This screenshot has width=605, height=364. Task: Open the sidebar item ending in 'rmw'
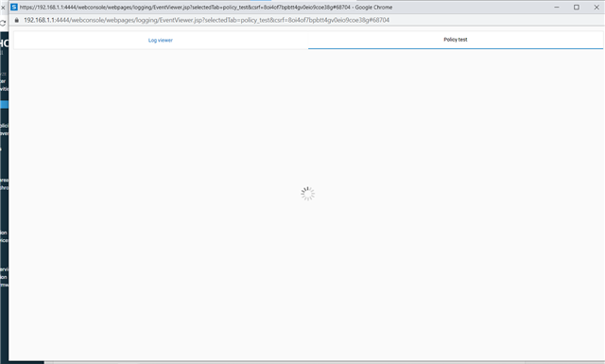pyautogui.click(x=4, y=285)
